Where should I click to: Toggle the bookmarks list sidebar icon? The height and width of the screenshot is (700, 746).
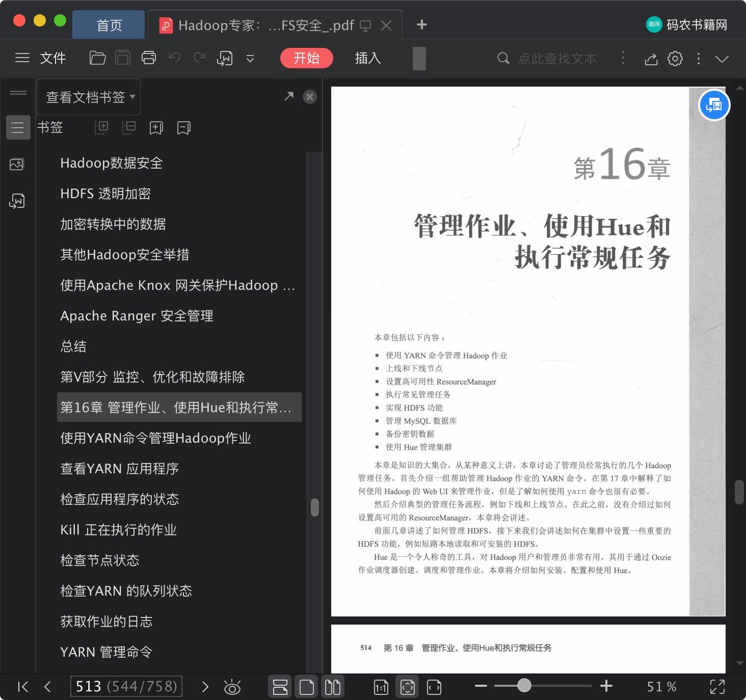click(17, 127)
